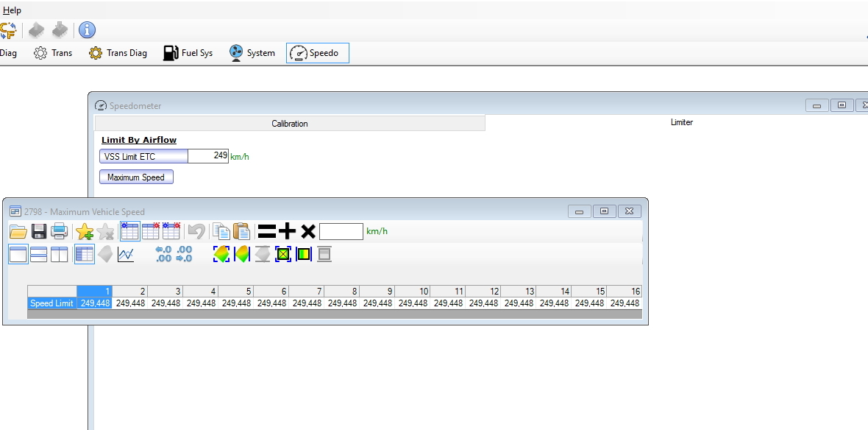Click the multiply X icon

(307, 231)
